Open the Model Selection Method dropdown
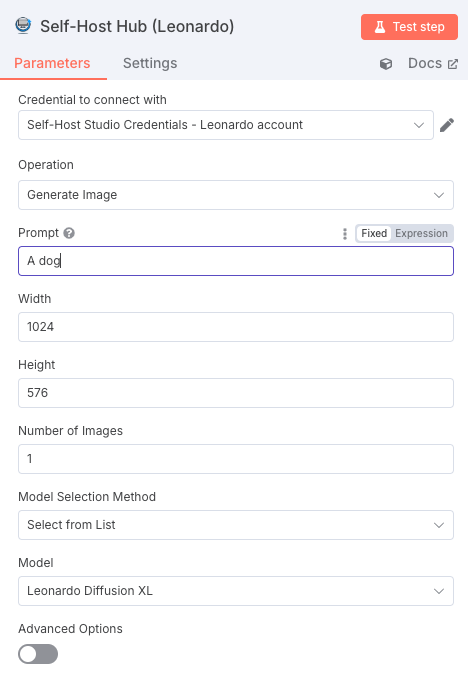The width and height of the screenshot is (468, 680). (236, 525)
